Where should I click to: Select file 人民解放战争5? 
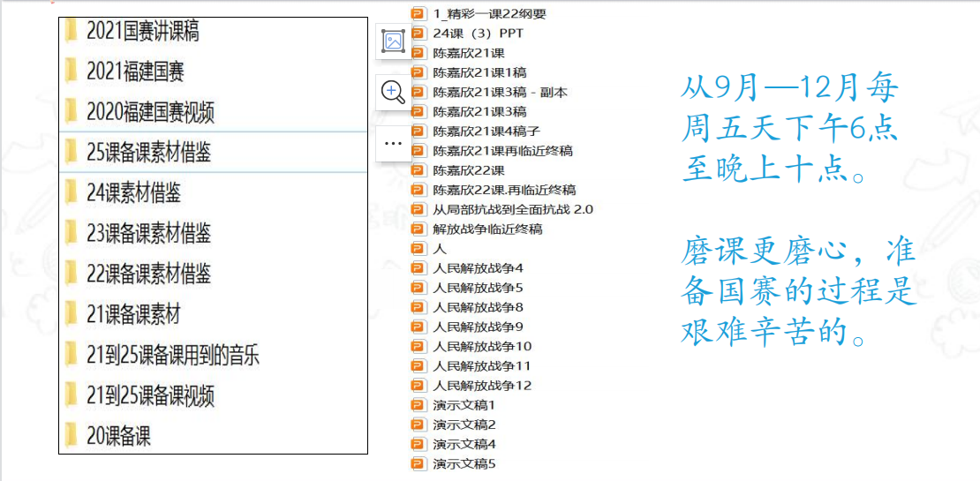click(478, 288)
